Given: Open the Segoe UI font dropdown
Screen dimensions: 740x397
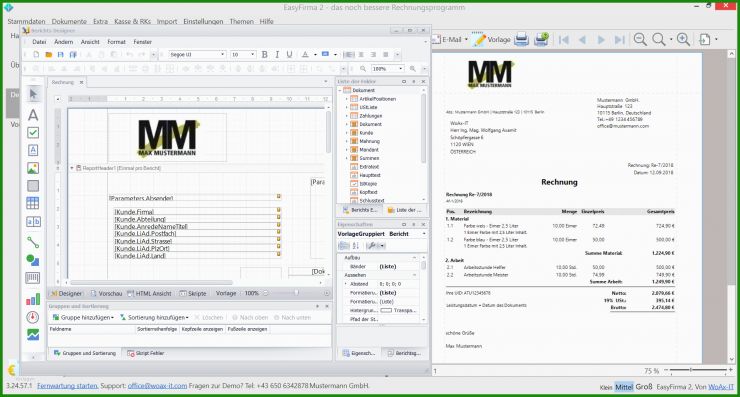Looking at the screenshot, I should pos(197,55).
